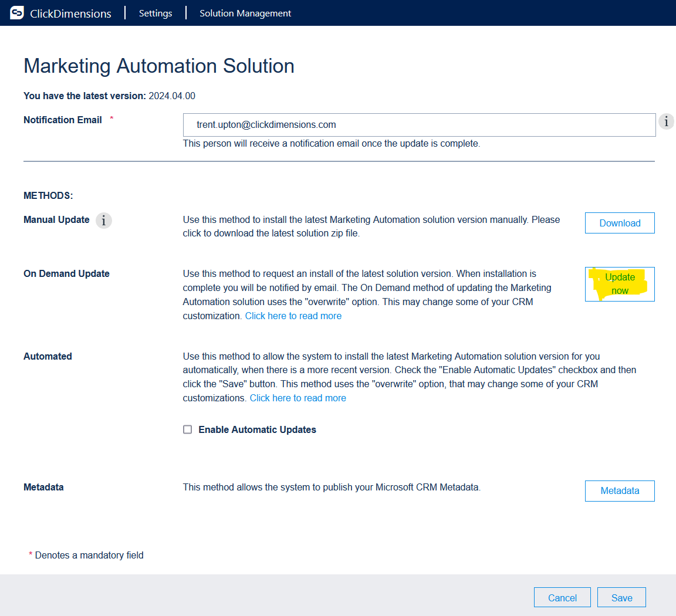Download the latest solution zip file
The height and width of the screenshot is (616, 676).
point(620,223)
